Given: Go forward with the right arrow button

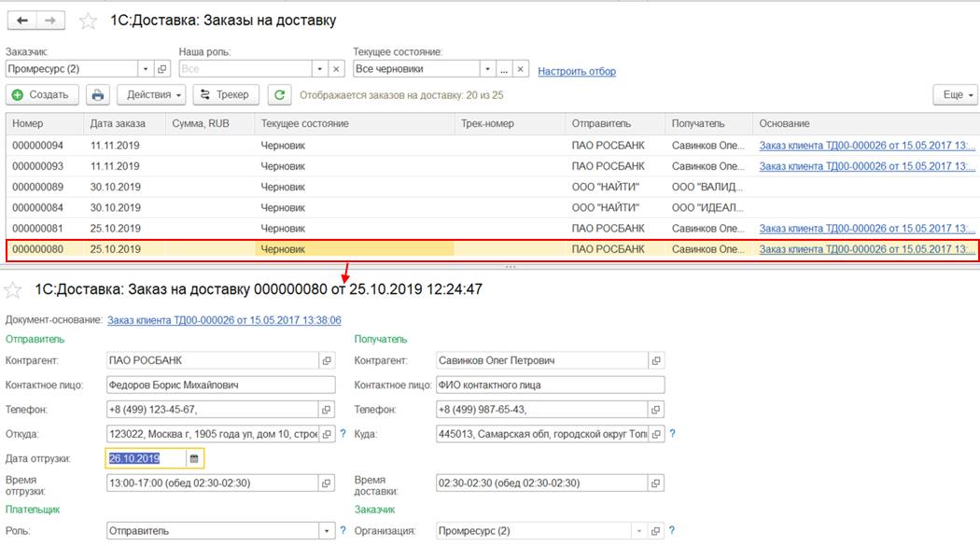Looking at the screenshot, I should point(50,21).
